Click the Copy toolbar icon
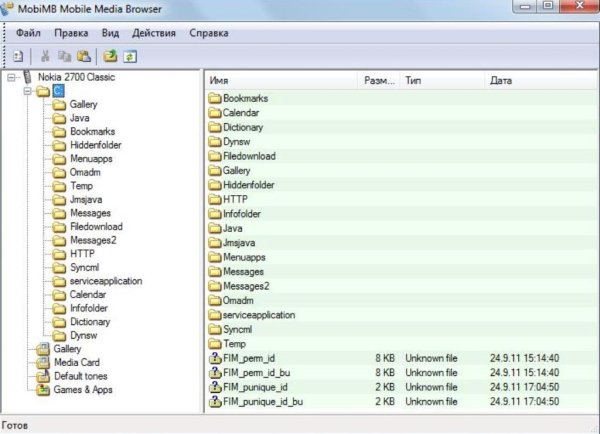 coord(64,56)
